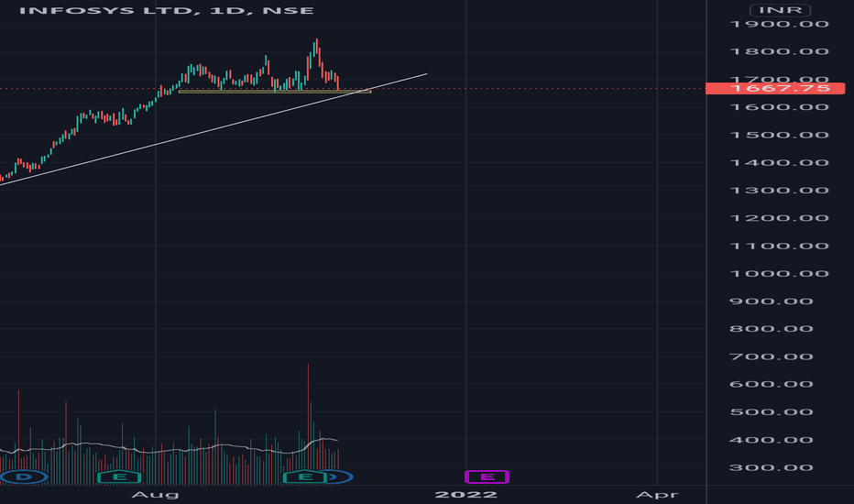Click the 300.00 price scale label
This screenshot has width=854, height=504.
[x=772, y=468]
